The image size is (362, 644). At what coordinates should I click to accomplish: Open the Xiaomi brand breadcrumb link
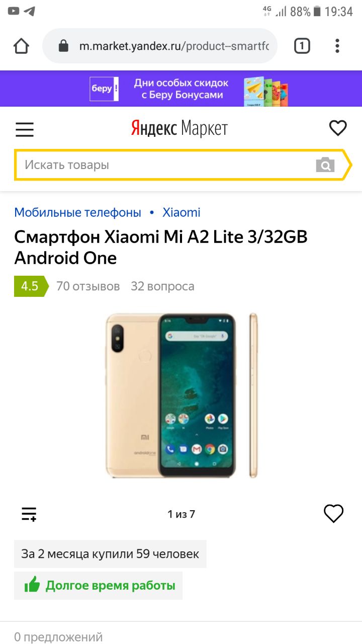pos(182,212)
